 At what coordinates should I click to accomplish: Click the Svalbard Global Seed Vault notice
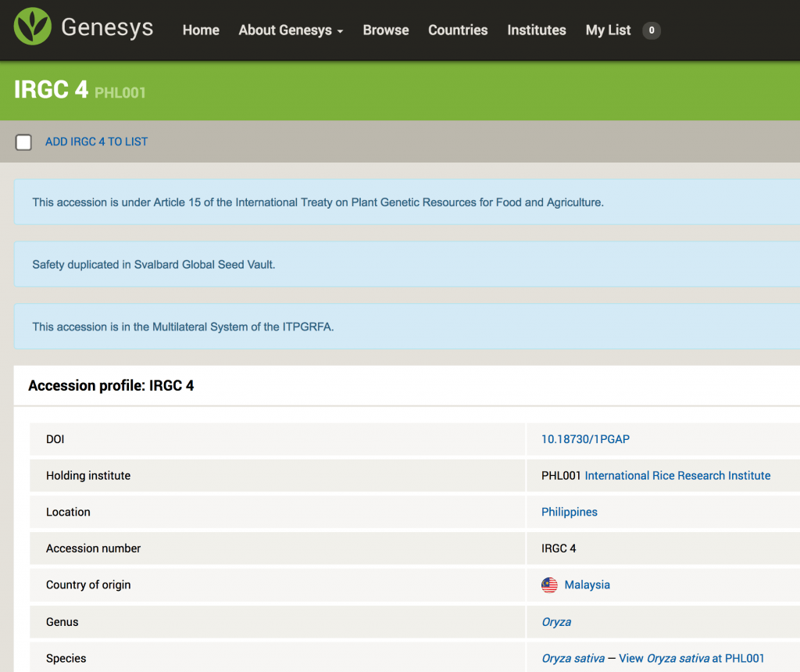pos(406,264)
